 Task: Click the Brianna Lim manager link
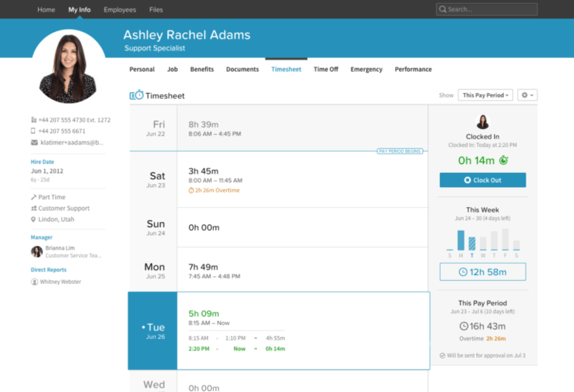click(60, 247)
